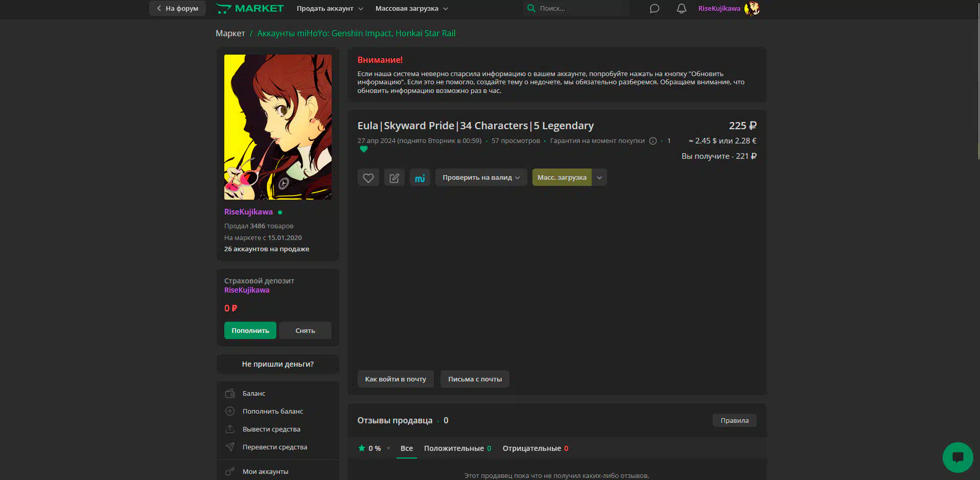
Task: Click the Вы получите - 221 ₽ text
Action: (x=719, y=156)
